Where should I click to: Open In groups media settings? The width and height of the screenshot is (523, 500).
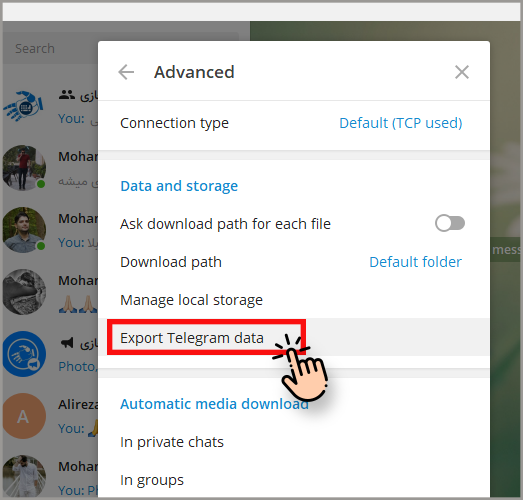[294, 480]
